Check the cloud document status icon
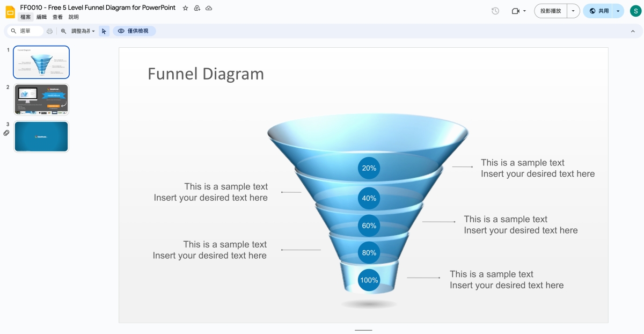644x334 pixels. click(x=209, y=8)
